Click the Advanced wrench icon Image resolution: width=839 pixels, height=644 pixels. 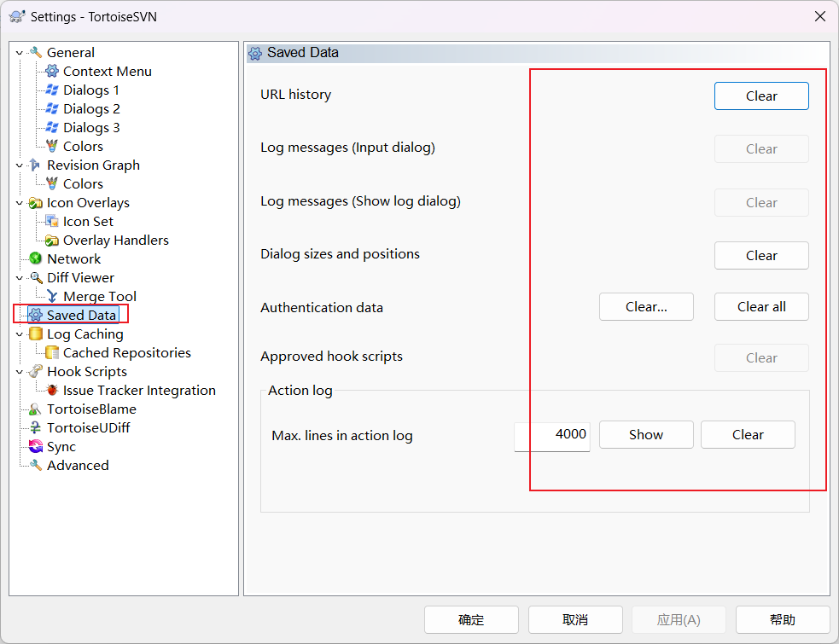click(x=35, y=466)
